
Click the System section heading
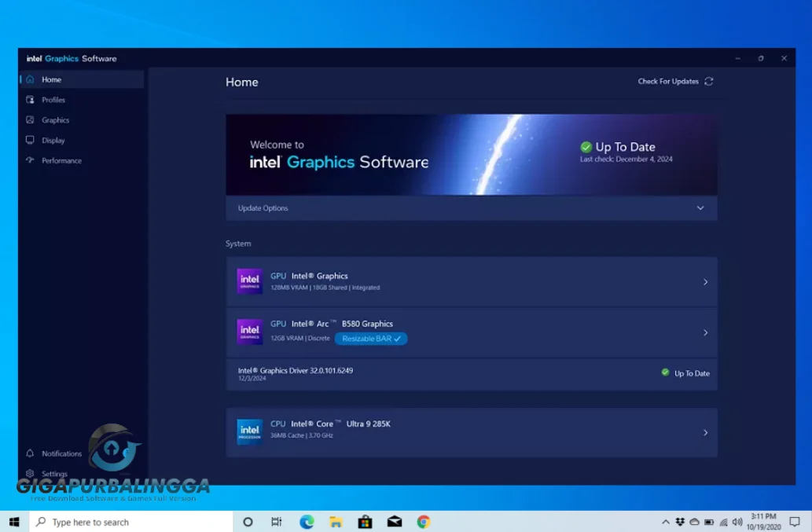pyautogui.click(x=238, y=244)
